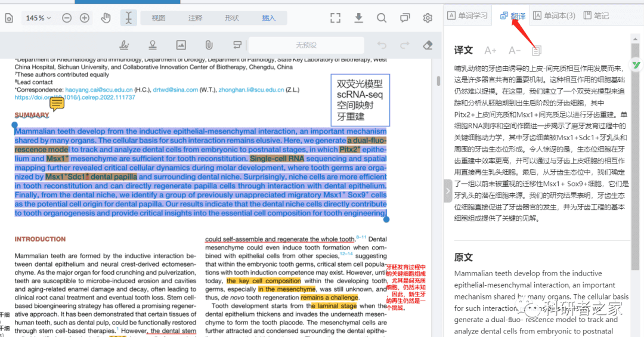Switch to the 注释 toolbar tab
This screenshot has width=644, height=337.
pos(195,18)
